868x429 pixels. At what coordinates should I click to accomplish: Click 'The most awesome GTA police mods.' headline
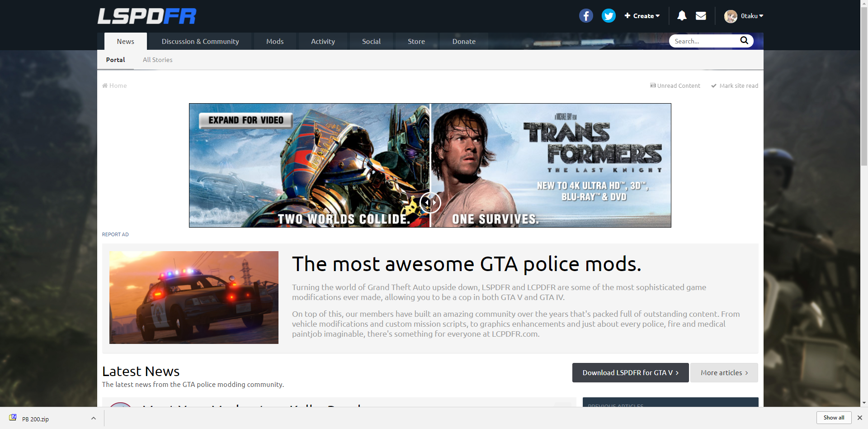[x=467, y=264]
